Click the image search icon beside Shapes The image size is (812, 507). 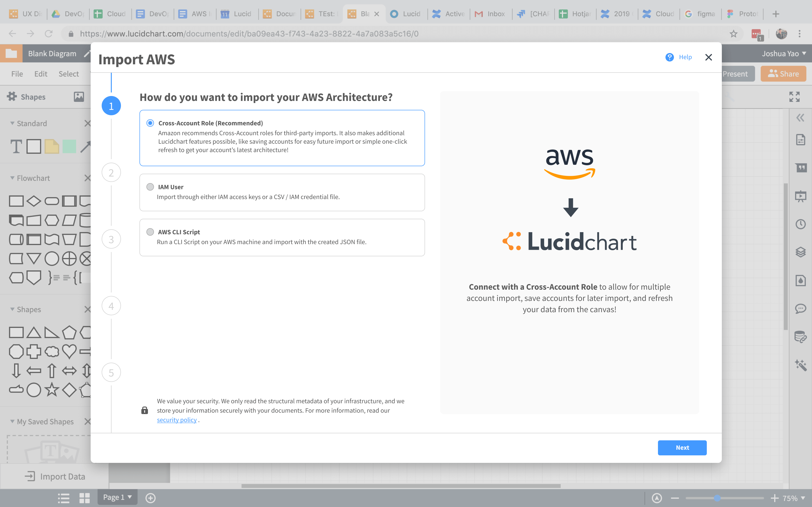pos(79,96)
